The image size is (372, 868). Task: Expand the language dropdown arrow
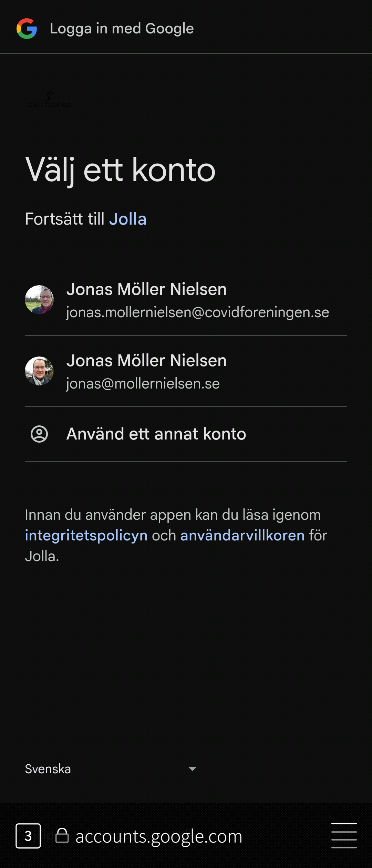[x=192, y=769]
